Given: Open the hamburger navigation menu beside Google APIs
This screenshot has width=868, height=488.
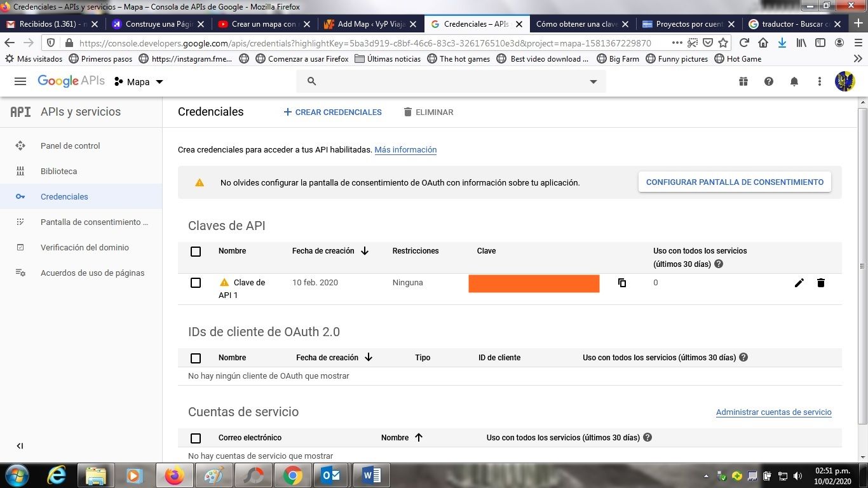Looking at the screenshot, I should point(20,81).
